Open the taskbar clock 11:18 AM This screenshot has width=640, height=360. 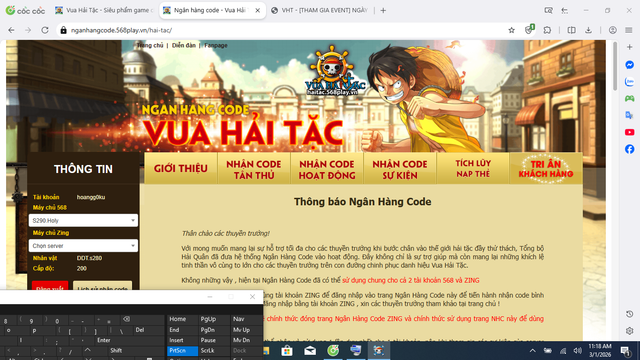[600, 351]
